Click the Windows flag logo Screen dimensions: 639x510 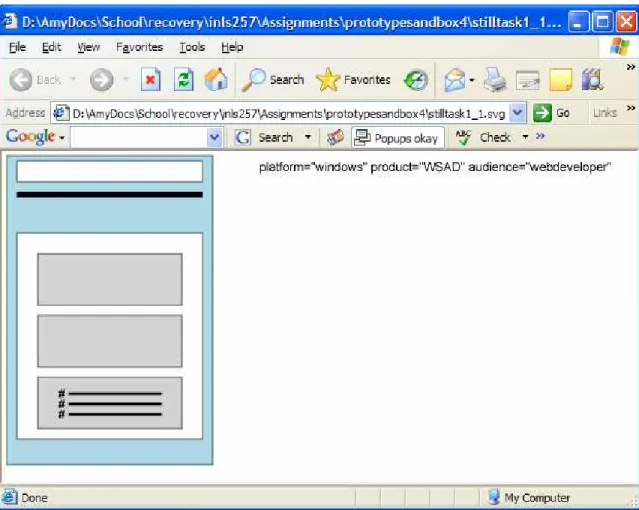pos(619,46)
